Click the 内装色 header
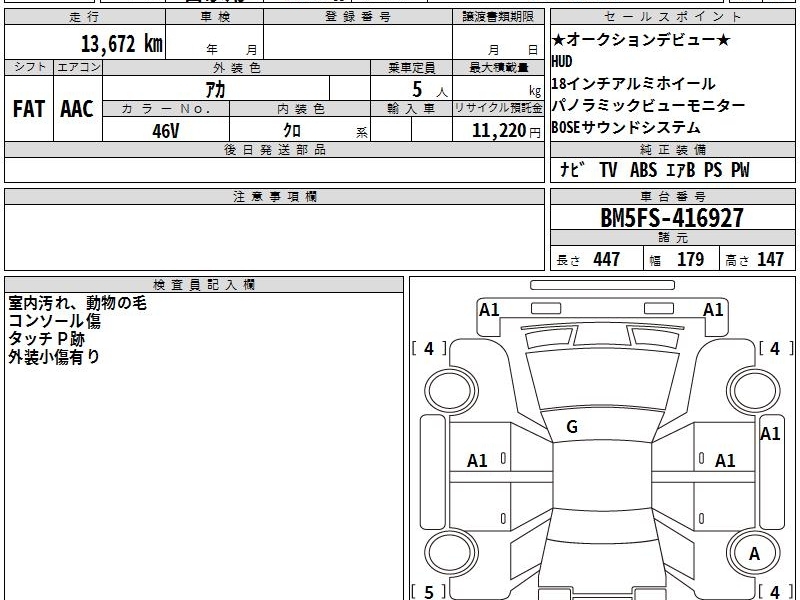The width and height of the screenshot is (800, 600). coord(301,109)
